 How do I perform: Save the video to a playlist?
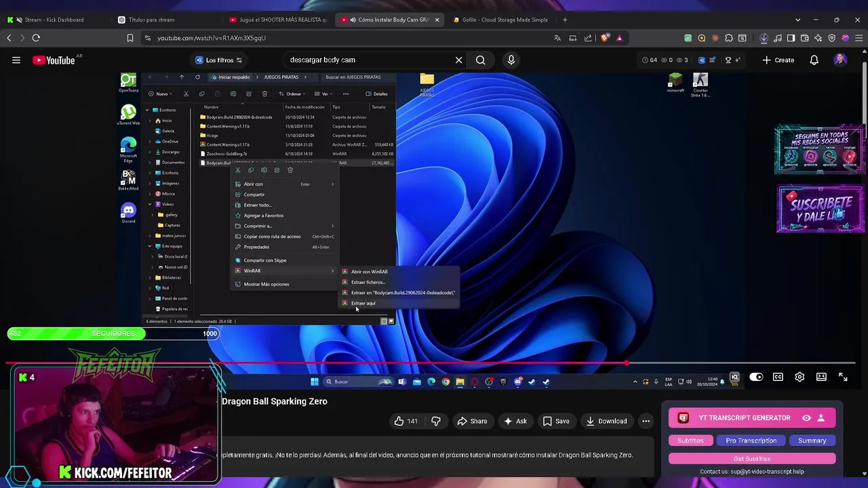(556, 421)
